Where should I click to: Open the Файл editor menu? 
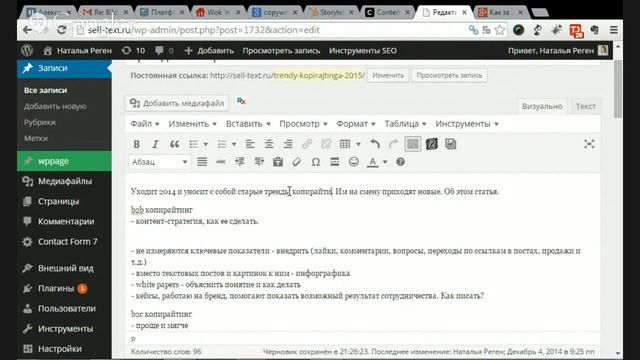[x=145, y=124]
